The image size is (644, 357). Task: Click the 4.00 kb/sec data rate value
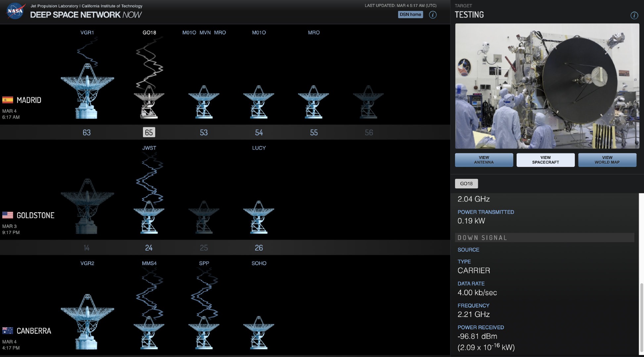tap(477, 293)
